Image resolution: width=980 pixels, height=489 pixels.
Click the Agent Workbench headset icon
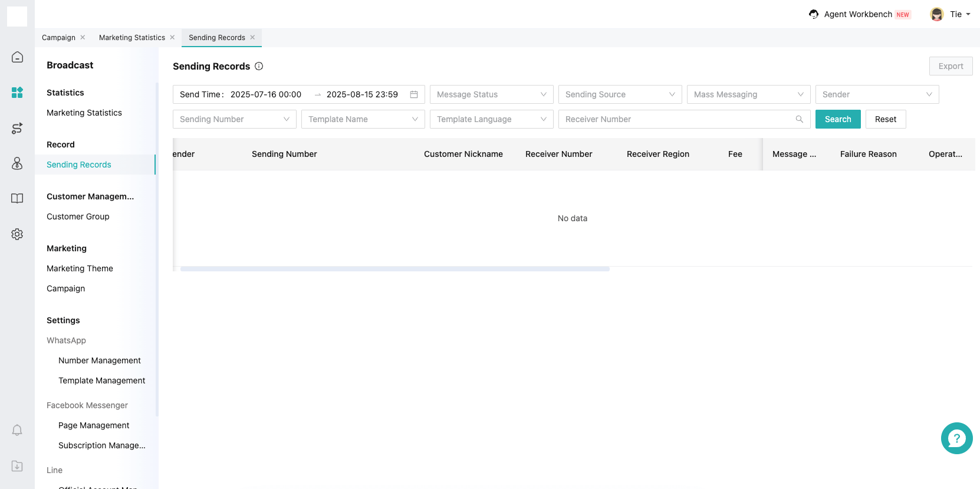coord(814,14)
